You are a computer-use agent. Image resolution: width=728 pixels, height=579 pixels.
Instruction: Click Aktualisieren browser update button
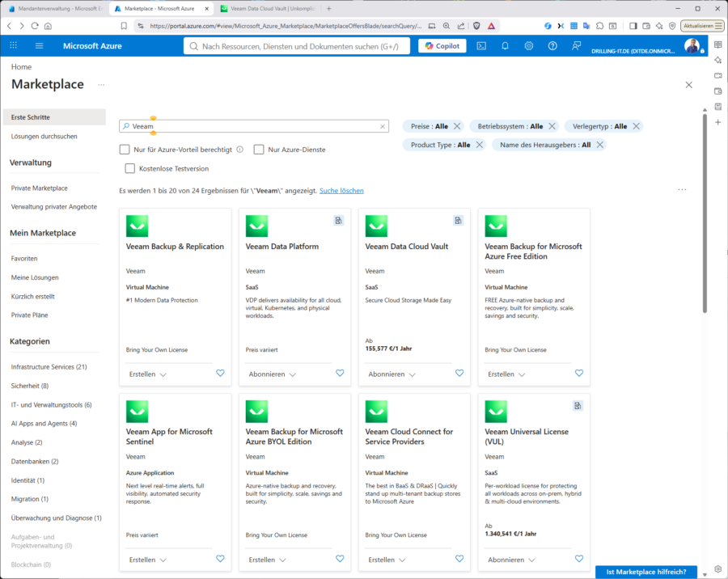click(702, 26)
